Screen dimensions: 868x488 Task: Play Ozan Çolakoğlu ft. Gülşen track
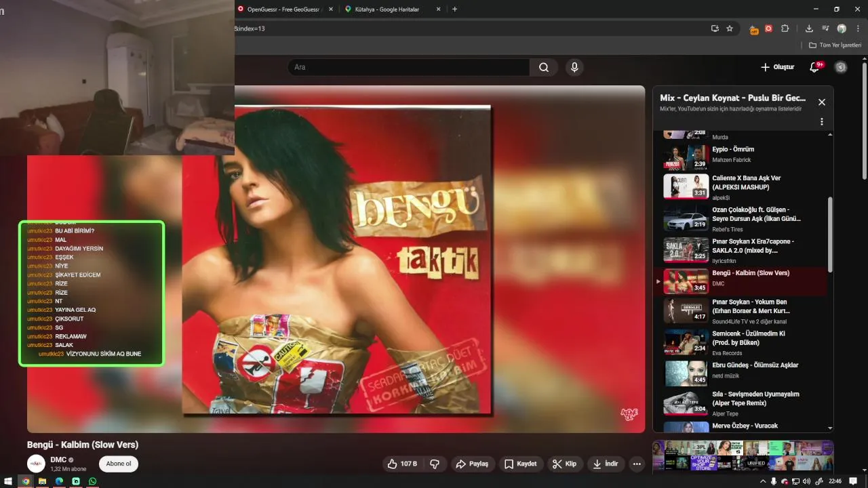(x=743, y=218)
